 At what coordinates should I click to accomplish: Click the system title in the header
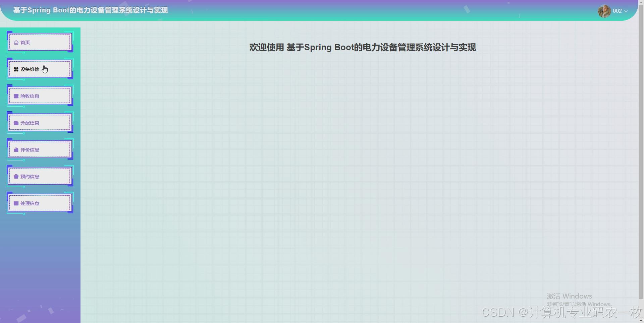90,10
